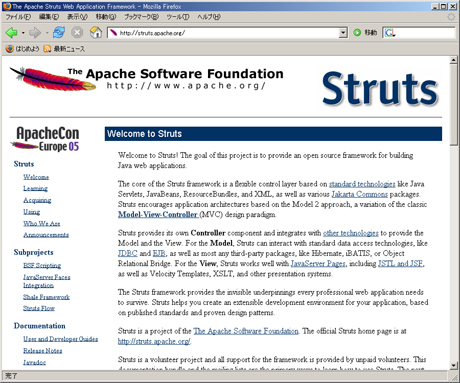Expand the address bar URL dropdown
Image resolution: width=460 pixels, height=383 pixels.
(x=343, y=33)
